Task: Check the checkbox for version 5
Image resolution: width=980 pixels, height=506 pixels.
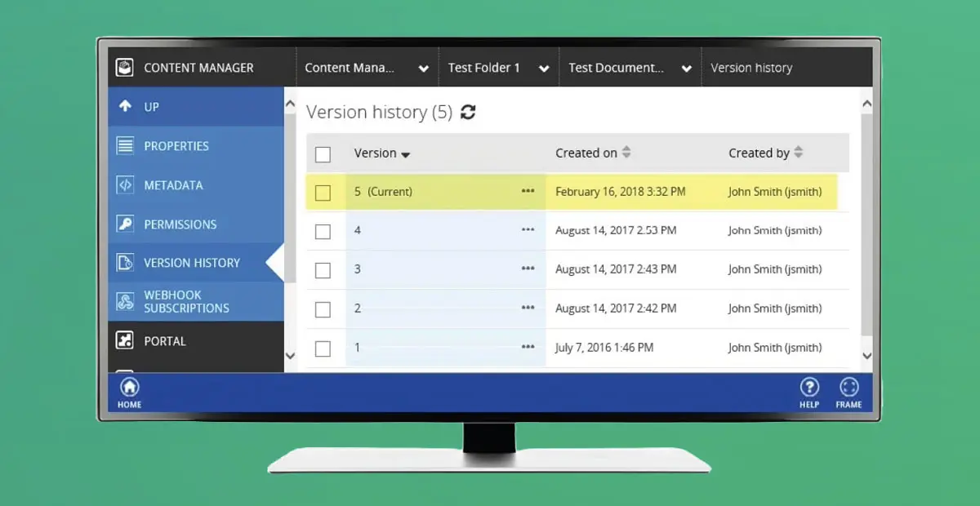Action: (323, 192)
